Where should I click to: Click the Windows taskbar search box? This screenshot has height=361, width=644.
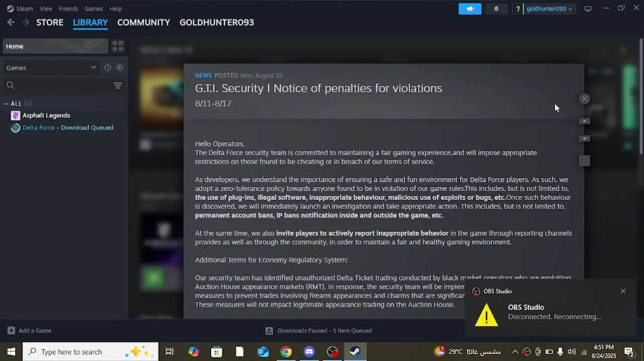tap(91, 351)
